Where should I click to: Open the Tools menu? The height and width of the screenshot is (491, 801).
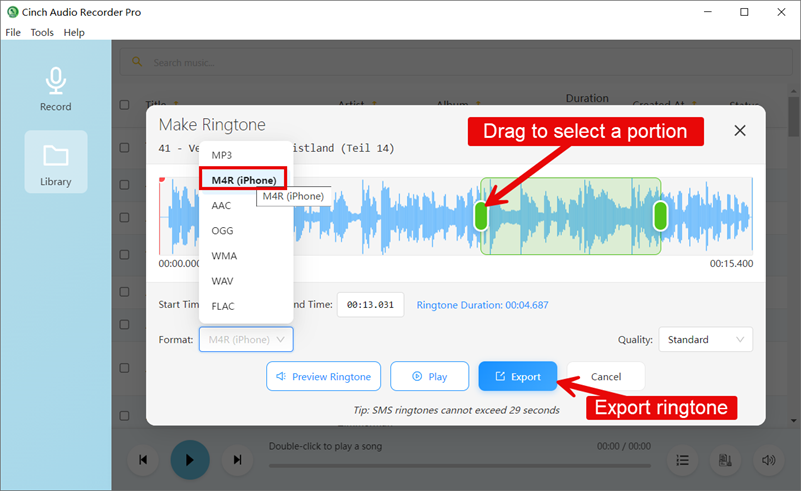click(x=42, y=32)
